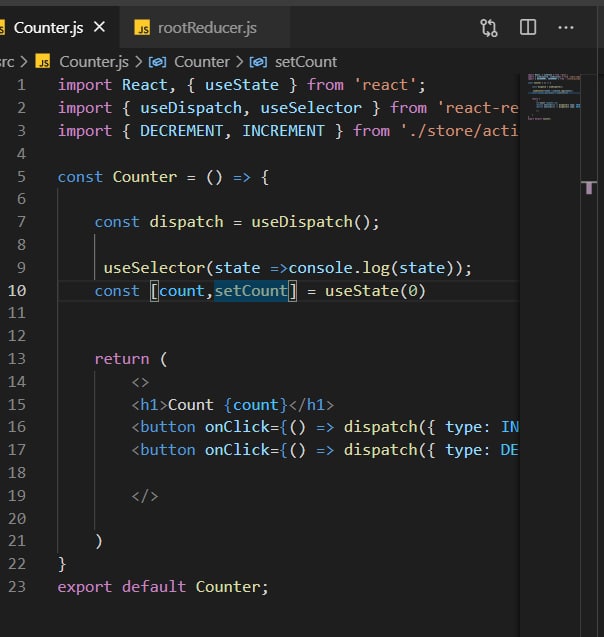
Task: Expand the Counter.js breadcrumb dropdown
Action: coord(94,62)
